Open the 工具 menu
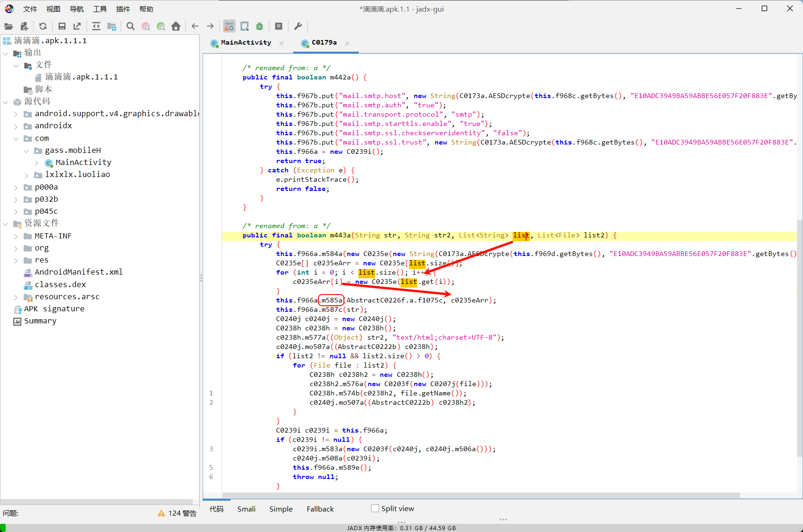This screenshot has width=803, height=532. pos(100,9)
